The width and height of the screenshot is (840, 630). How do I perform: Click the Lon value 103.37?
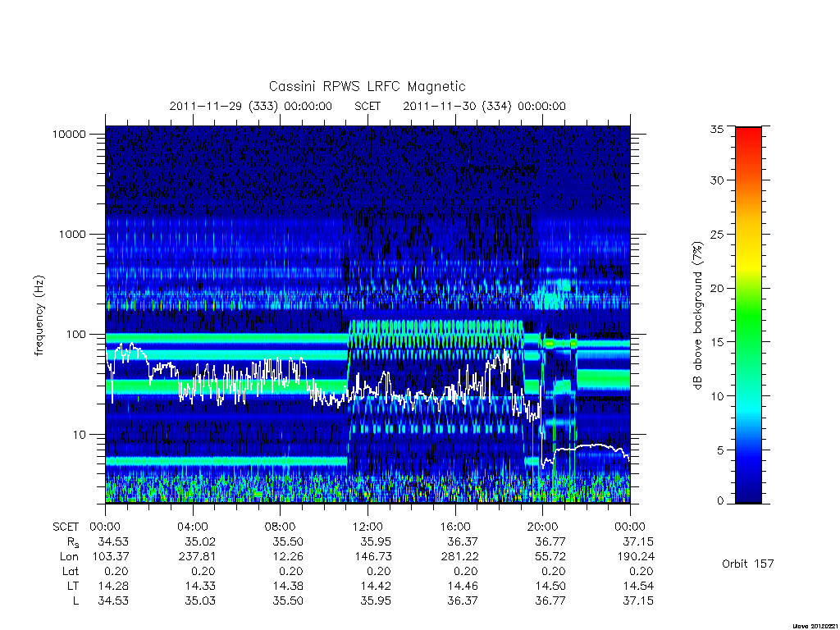coord(111,557)
